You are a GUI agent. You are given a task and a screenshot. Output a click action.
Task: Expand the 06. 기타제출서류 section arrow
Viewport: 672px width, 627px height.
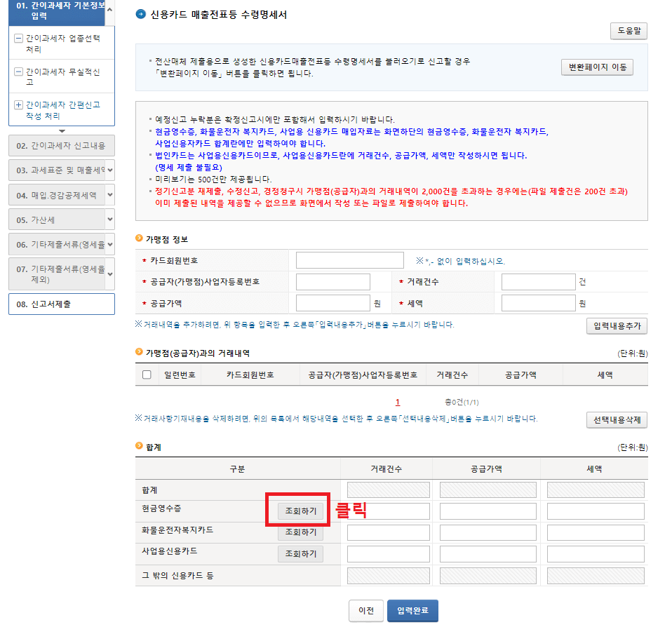[110, 244]
